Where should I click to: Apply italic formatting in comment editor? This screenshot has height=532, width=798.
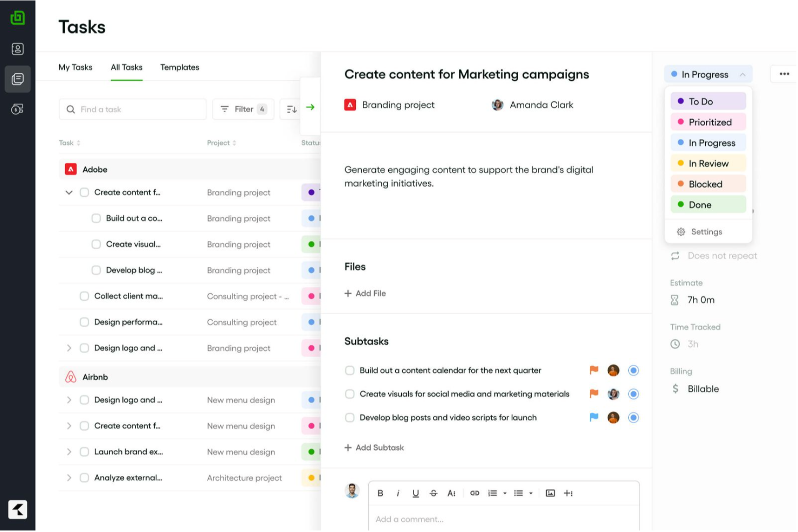398,493
